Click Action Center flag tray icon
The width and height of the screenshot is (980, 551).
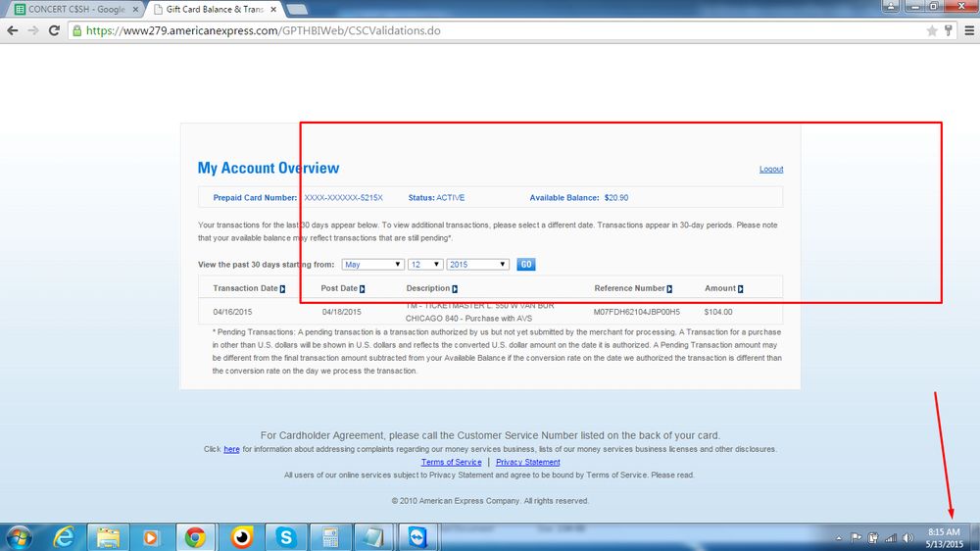(x=857, y=538)
